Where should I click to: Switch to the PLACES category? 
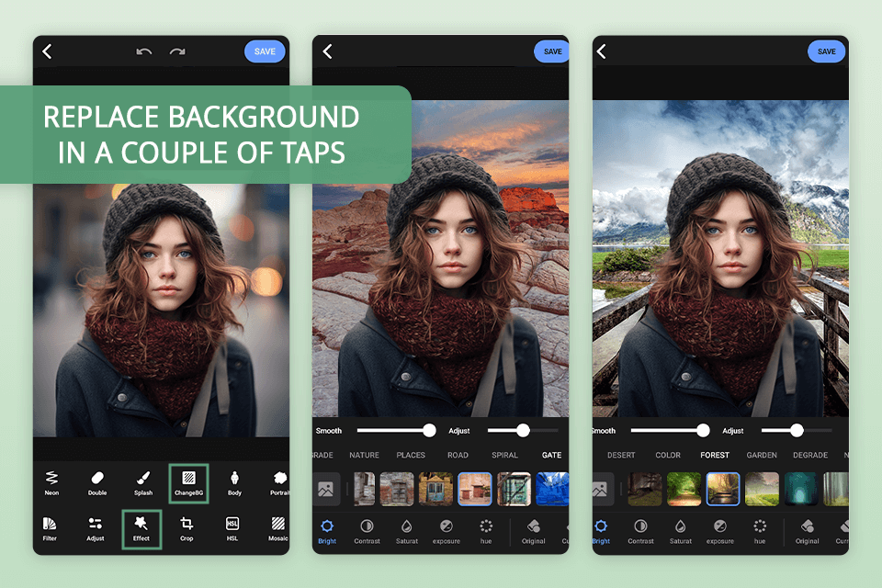411,455
